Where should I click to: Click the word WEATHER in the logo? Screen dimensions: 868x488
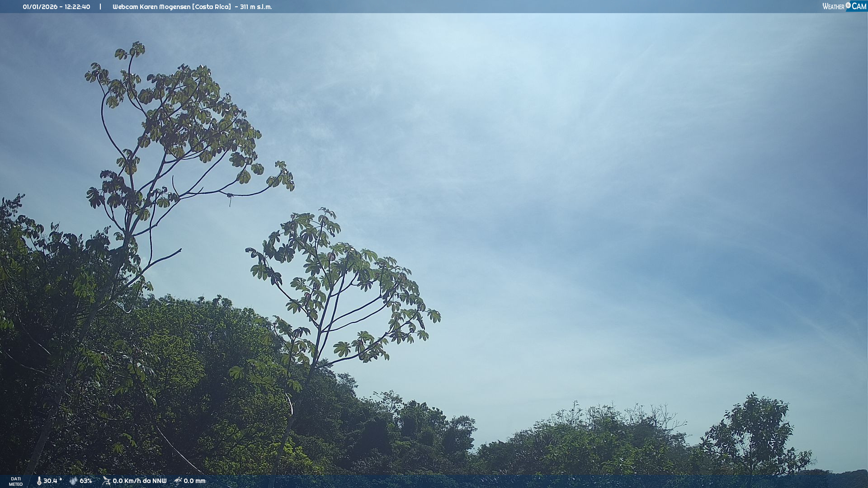833,7
